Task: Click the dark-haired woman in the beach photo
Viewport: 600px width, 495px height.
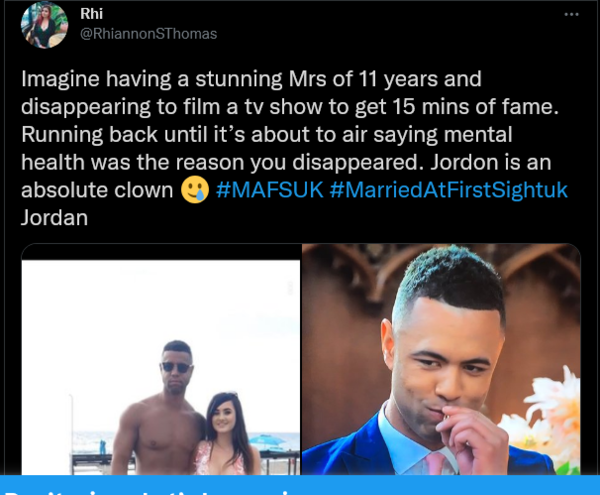Action: pyautogui.click(x=223, y=434)
